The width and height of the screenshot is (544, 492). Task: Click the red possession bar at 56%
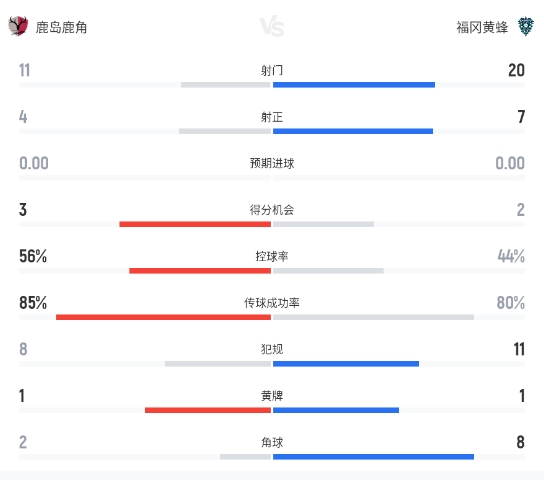point(200,271)
